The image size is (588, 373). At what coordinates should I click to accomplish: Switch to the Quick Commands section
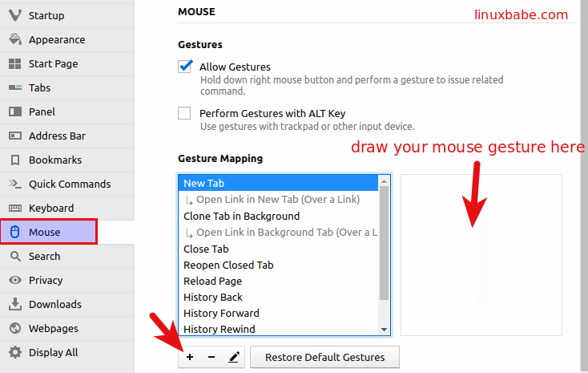pyautogui.click(x=67, y=184)
